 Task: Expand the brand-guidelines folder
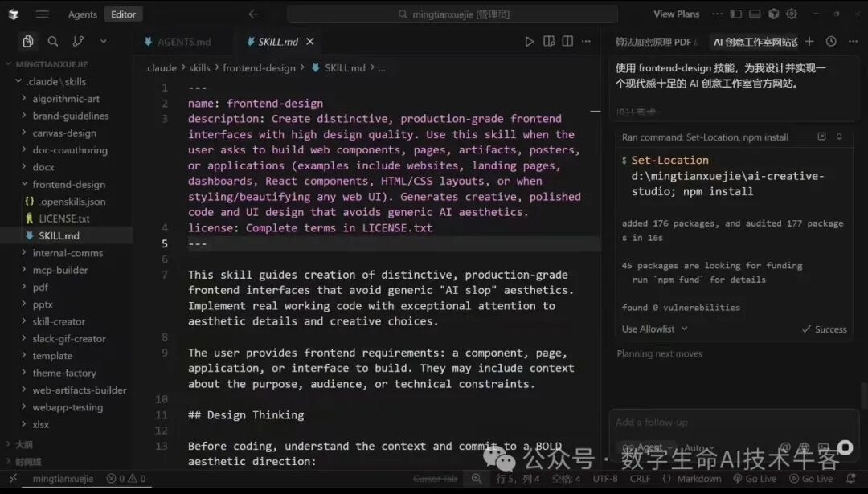70,116
